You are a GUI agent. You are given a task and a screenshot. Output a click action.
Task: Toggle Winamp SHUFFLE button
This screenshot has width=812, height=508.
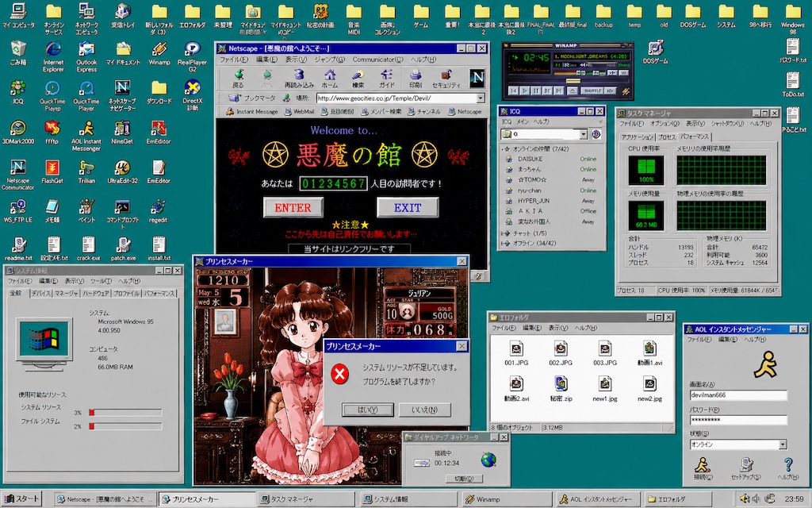pos(592,90)
